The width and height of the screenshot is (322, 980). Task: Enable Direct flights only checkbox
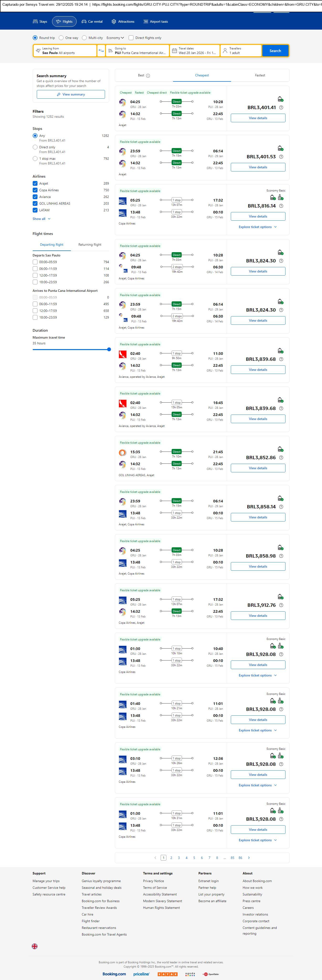[x=131, y=38]
